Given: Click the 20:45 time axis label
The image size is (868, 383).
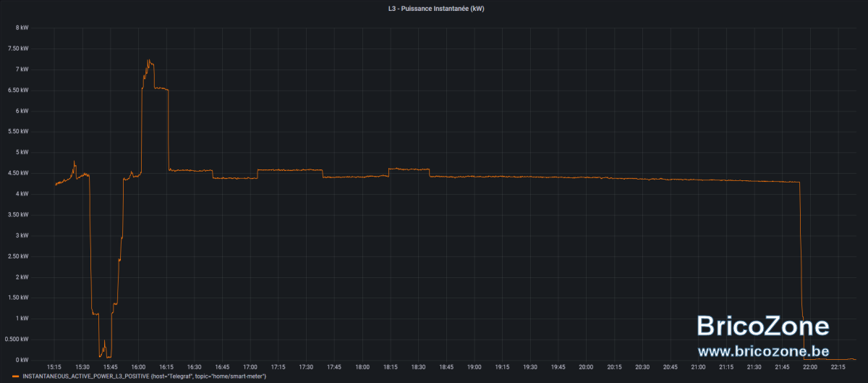Looking at the screenshot, I should [x=670, y=367].
